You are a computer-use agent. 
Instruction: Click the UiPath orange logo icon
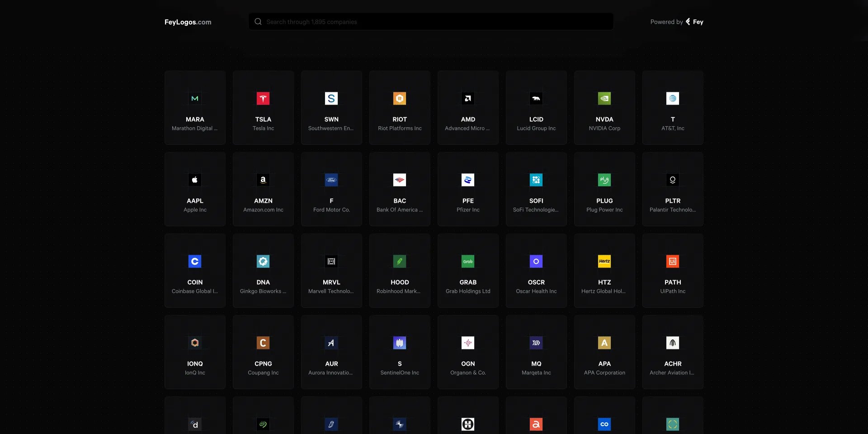tap(673, 261)
